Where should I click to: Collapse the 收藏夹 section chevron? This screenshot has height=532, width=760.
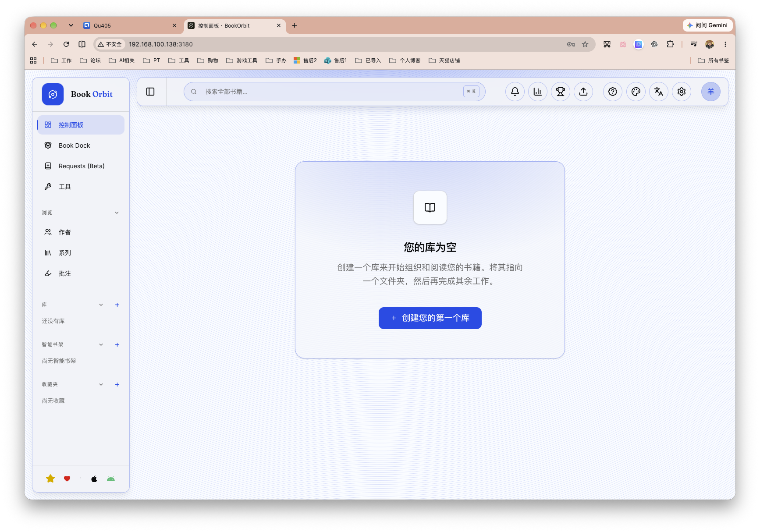point(101,384)
